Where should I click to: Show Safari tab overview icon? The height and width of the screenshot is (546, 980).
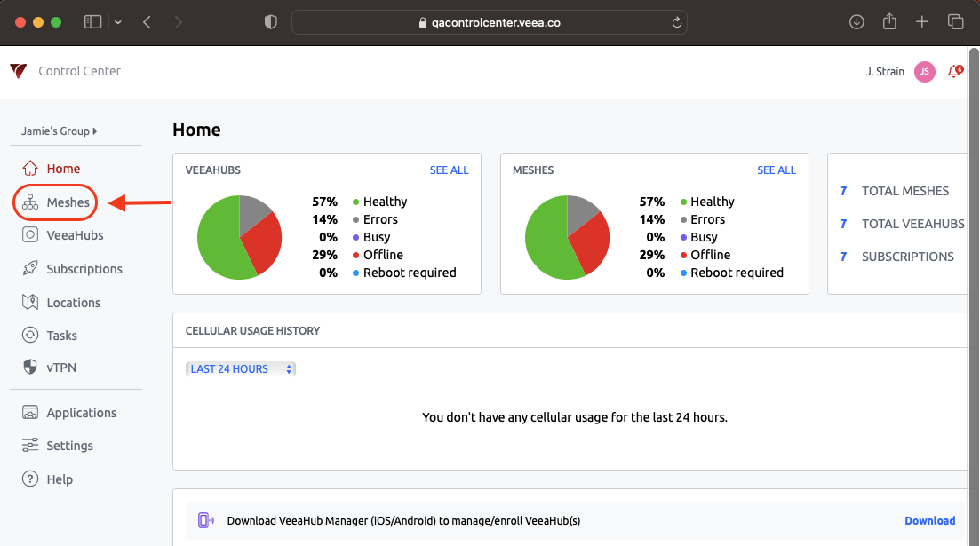(x=956, y=22)
